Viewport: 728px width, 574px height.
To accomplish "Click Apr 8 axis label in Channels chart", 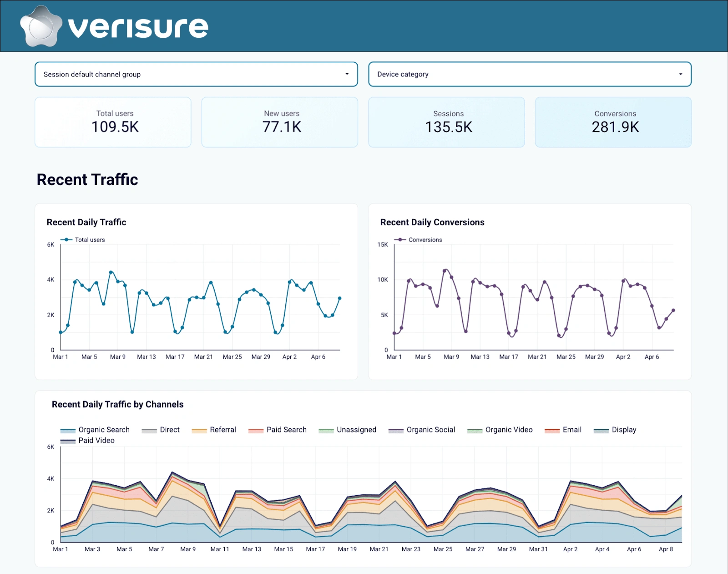I will point(666,549).
